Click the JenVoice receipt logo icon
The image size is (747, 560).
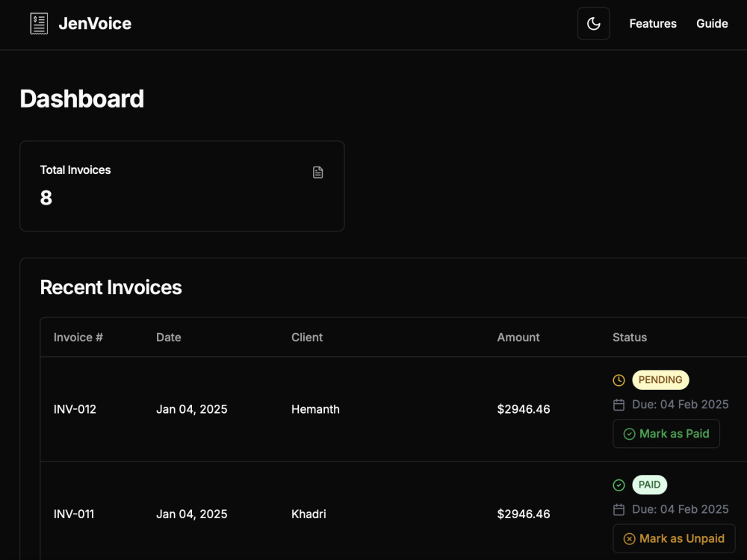[x=39, y=23]
